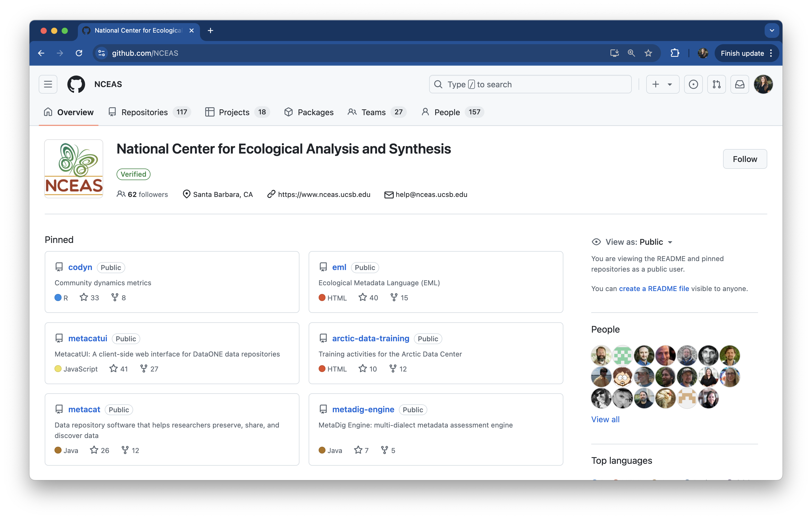Screen dimensions: 812x519
Task: Open the Issues icon in header
Action: coord(693,84)
